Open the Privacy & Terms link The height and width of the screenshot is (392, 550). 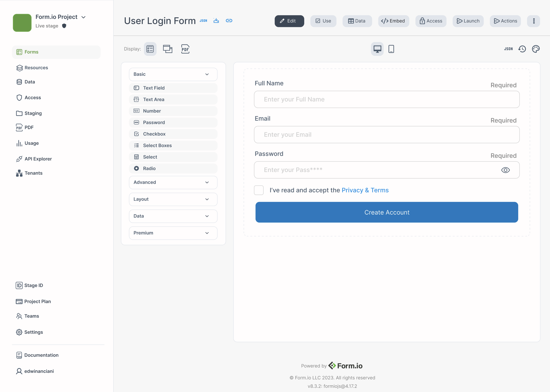tap(365, 190)
